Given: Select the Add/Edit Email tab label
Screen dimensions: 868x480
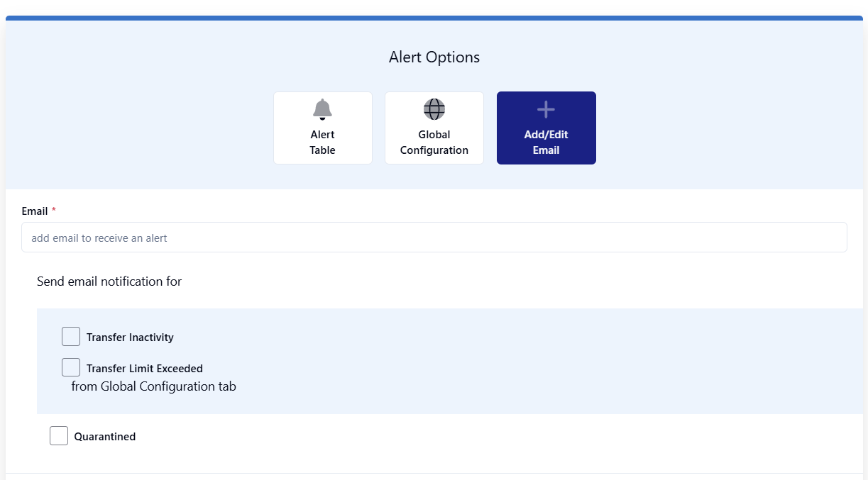Looking at the screenshot, I should point(546,143).
